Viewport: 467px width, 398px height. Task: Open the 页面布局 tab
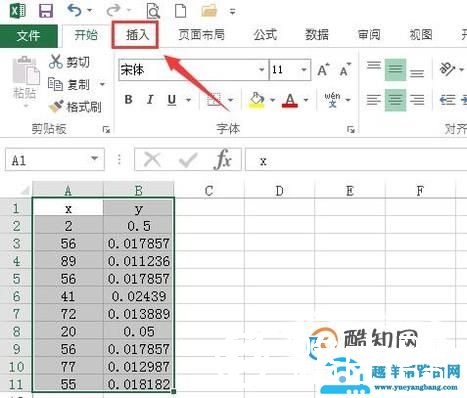pyautogui.click(x=201, y=35)
